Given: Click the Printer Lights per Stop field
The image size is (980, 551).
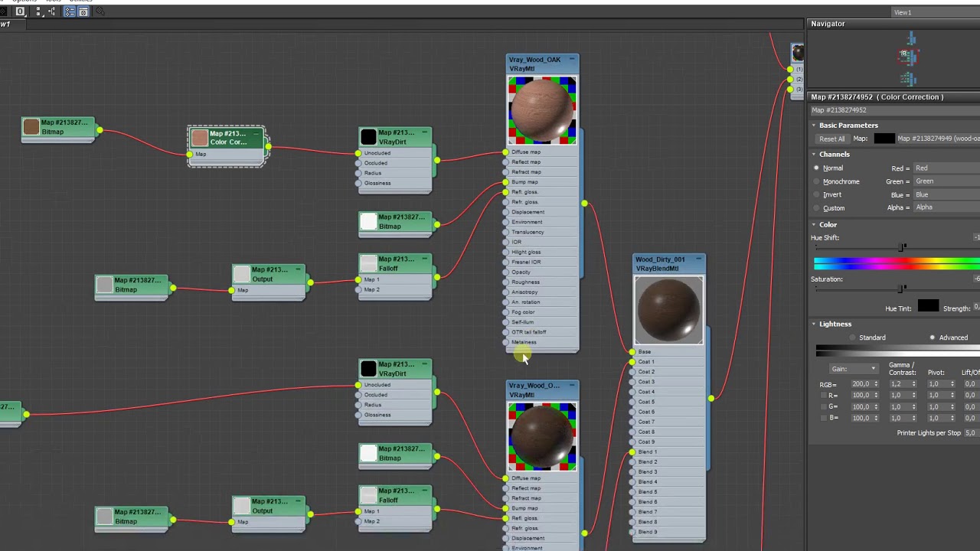Looking at the screenshot, I should coord(971,433).
